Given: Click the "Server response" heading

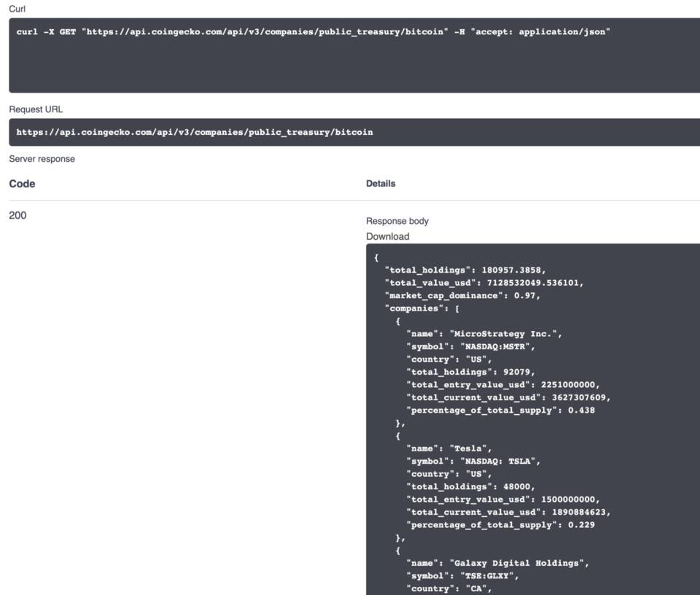Looking at the screenshot, I should click(x=42, y=159).
